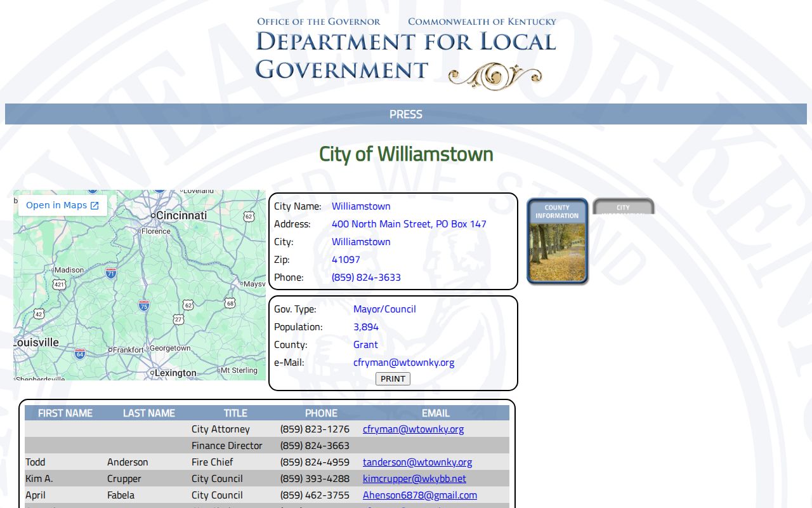Image resolution: width=812 pixels, height=508 pixels.
Task: Select the PHONE column header
Action: (x=321, y=413)
